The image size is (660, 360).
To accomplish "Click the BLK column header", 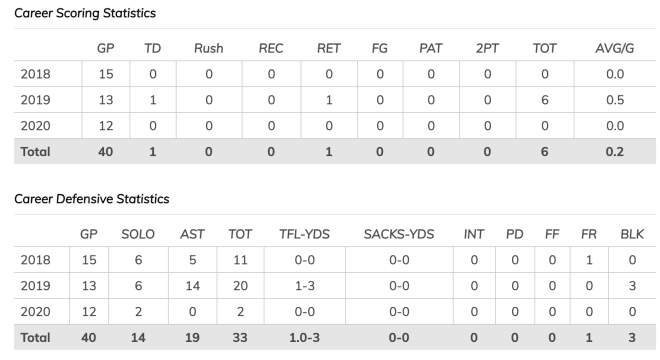I will (x=632, y=234).
